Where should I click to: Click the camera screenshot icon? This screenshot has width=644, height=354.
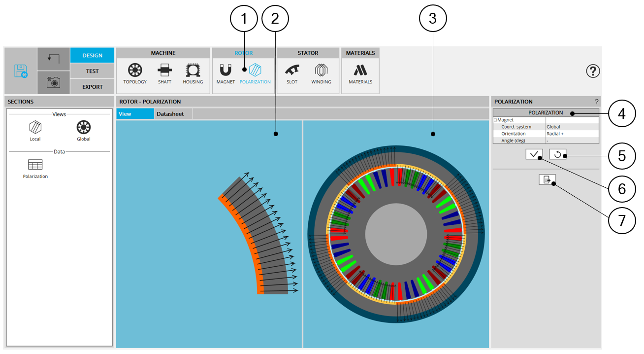click(x=53, y=82)
